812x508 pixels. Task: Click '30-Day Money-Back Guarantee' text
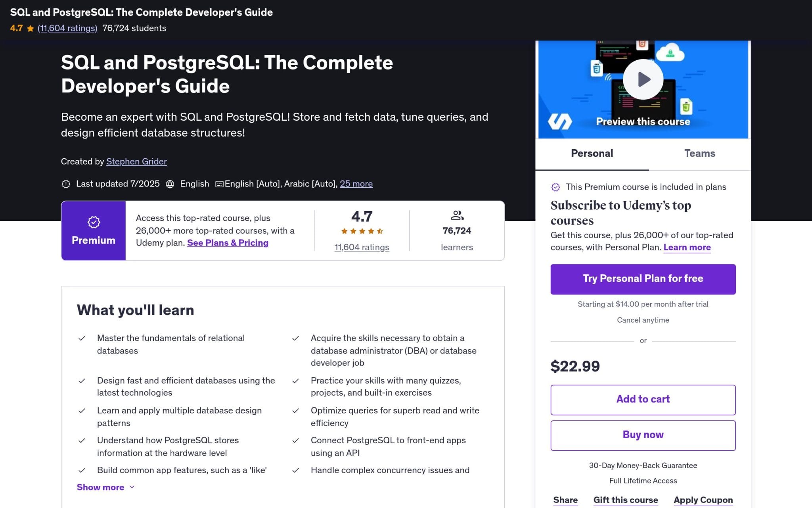pos(643,466)
